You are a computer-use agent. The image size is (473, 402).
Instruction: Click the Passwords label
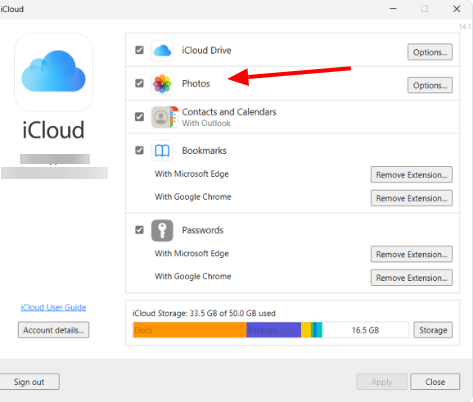click(x=203, y=230)
